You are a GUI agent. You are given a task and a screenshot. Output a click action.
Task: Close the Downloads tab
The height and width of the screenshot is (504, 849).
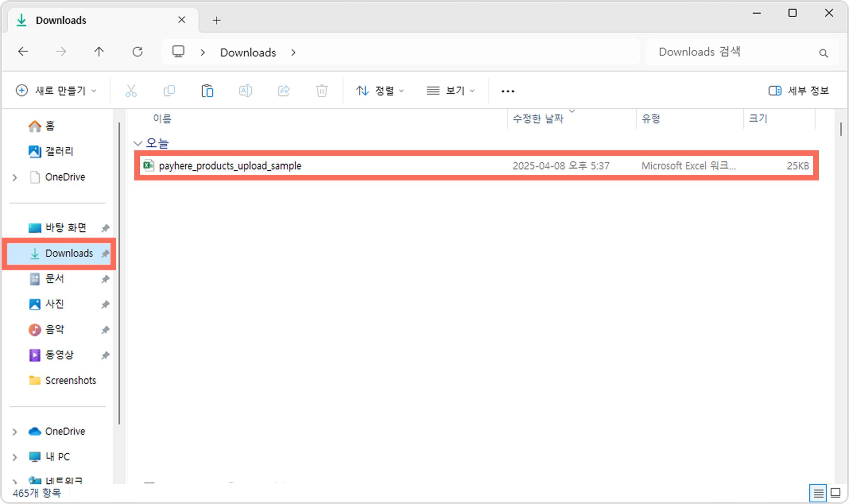coord(182,20)
